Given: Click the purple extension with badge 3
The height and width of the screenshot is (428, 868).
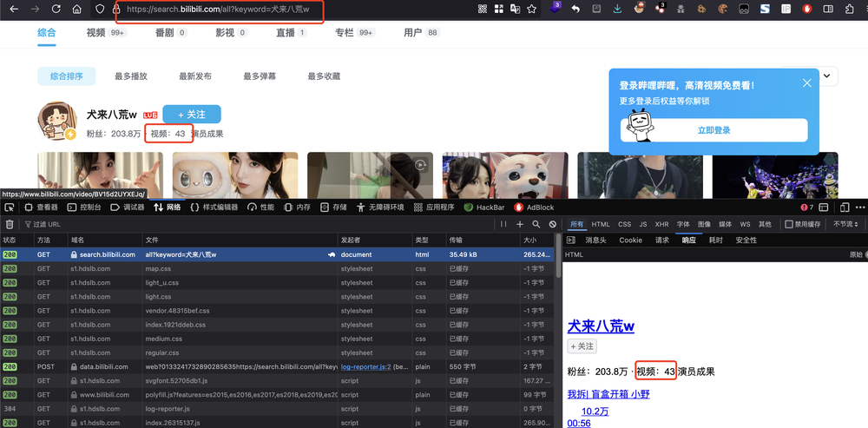Looking at the screenshot, I should tap(556, 9).
